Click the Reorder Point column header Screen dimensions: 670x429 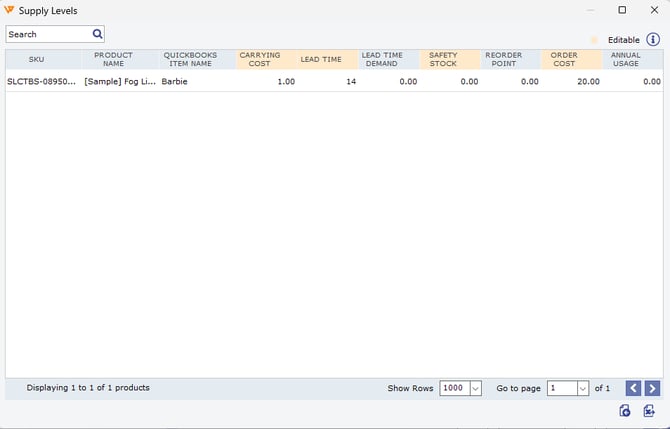click(504, 60)
